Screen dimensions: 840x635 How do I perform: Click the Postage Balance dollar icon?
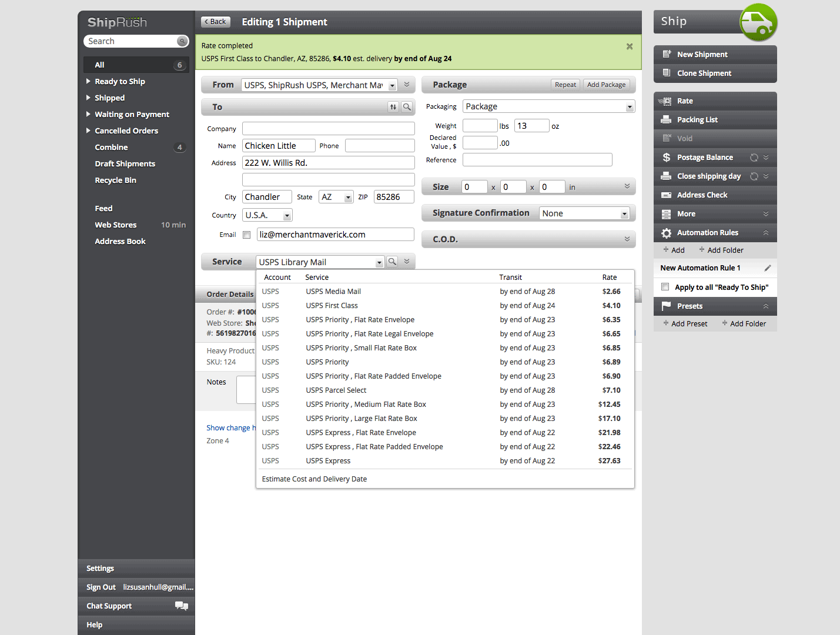(x=666, y=157)
